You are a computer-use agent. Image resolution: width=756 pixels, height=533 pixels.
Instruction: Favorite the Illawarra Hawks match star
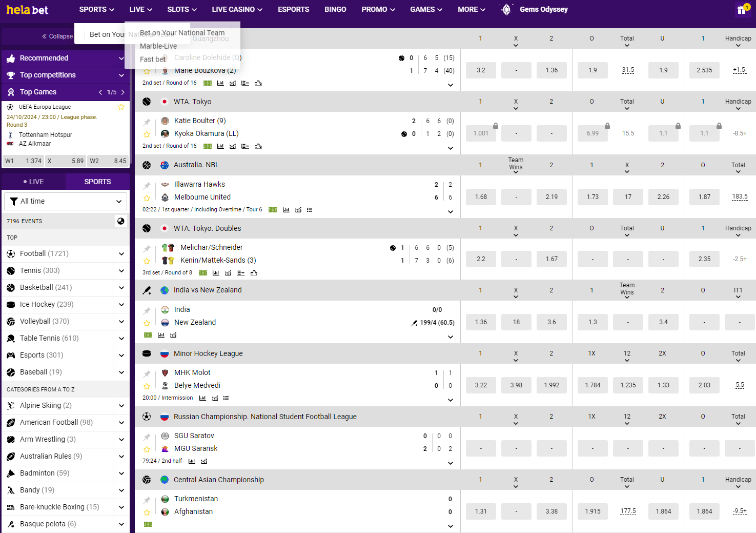click(147, 198)
